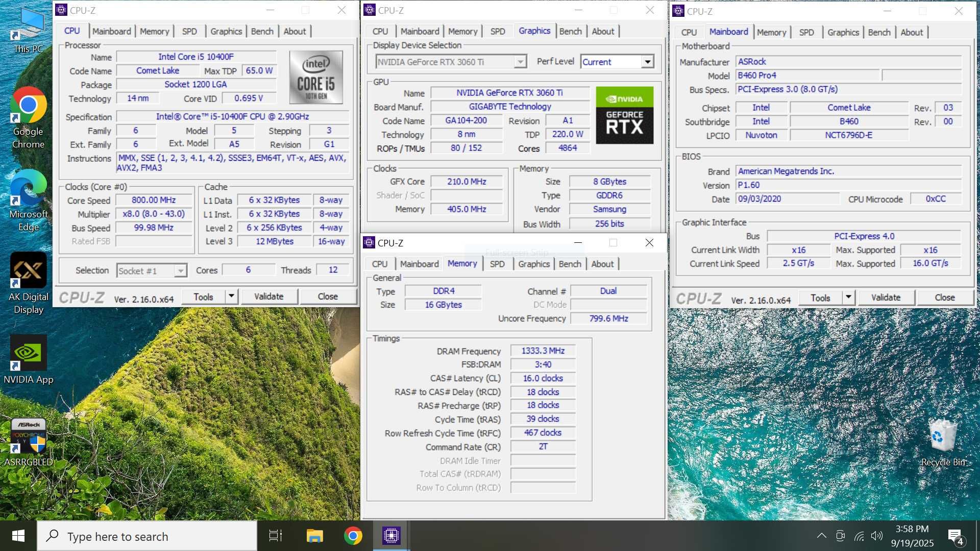Open the Windows Start menu

(x=18, y=536)
